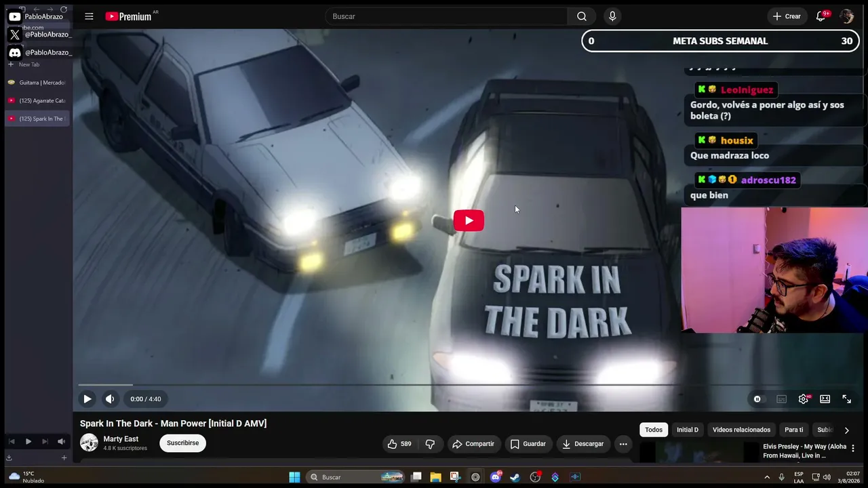Viewport: 868px width, 488px height.
Task: Click the search magnifier button
Action: (x=582, y=16)
